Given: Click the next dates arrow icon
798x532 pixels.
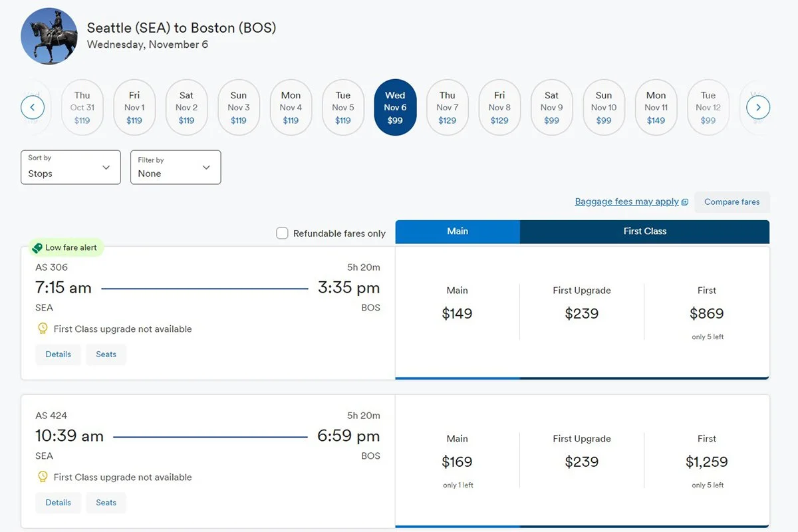Looking at the screenshot, I should click(758, 107).
